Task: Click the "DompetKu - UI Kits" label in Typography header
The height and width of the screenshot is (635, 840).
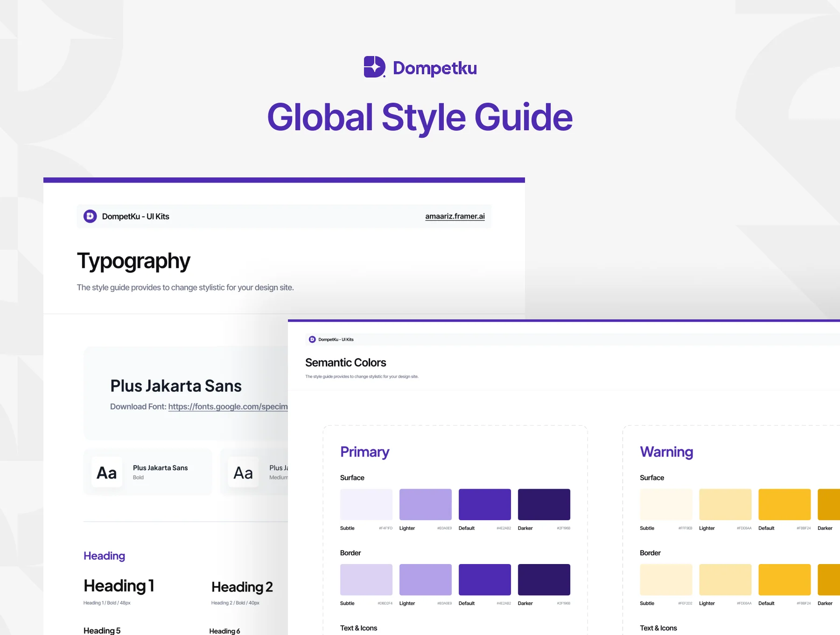Action: click(135, 216)
